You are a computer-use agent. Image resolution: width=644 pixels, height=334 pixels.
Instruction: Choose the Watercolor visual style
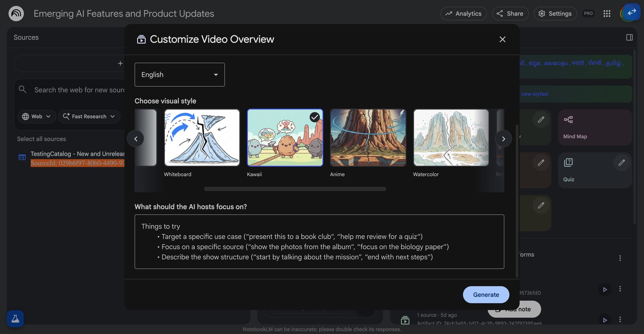tap(451, 138)
